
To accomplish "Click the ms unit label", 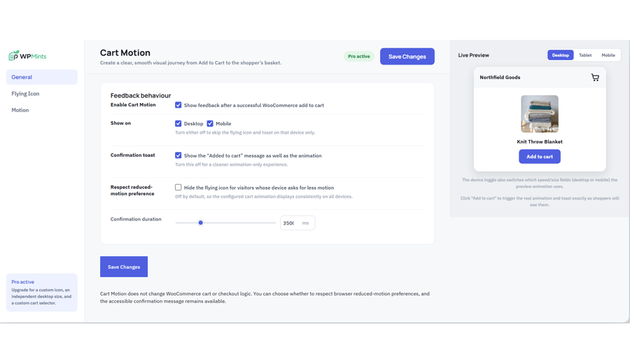I will pos(305,223).
